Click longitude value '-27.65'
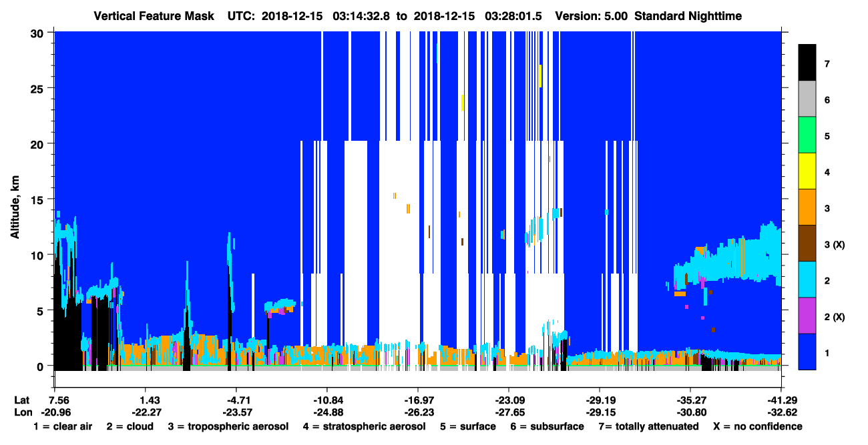 click(509, 412)
